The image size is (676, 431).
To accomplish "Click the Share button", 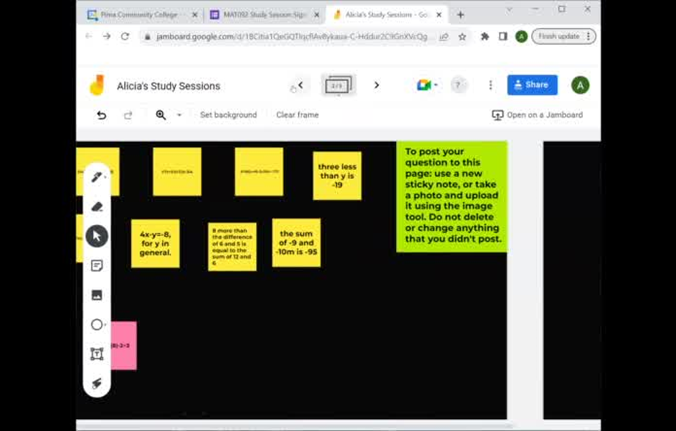I will pos(531,85).
